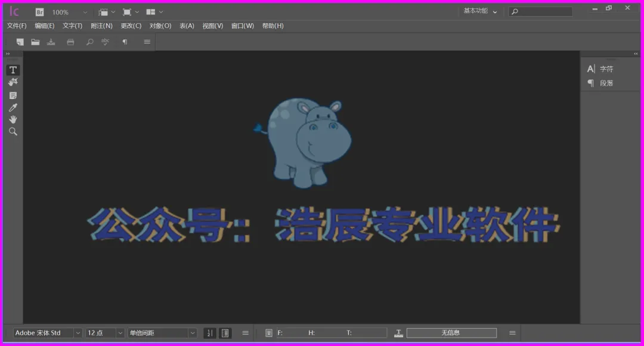This screenshot has height=346, width=644.
Task: Select the Hand tool
Action: point(13,119)
